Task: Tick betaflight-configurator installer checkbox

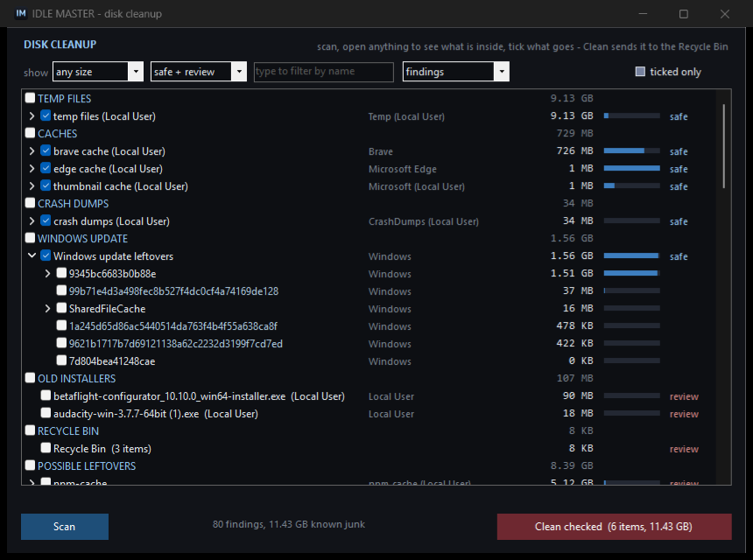Action: pos(46,395)
